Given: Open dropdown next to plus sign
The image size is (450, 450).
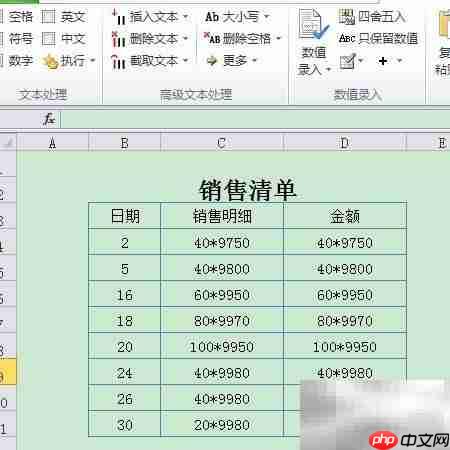Looking at the screenshot, I should pyautogui.click(x=399, y=61).
